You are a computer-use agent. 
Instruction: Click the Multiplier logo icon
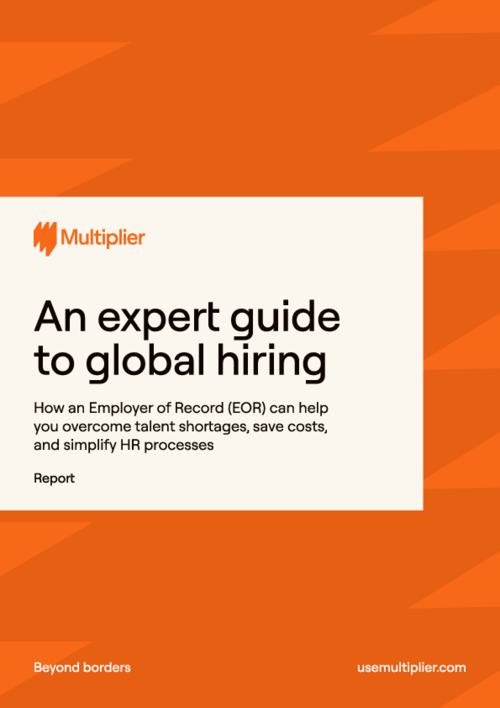point(45,238)
